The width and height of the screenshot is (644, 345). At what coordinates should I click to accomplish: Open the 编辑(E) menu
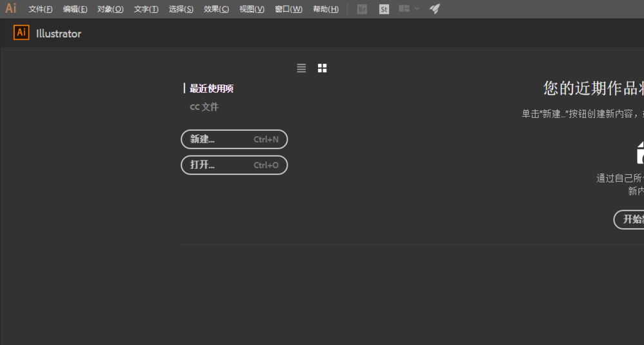click(x=75, y=9)
